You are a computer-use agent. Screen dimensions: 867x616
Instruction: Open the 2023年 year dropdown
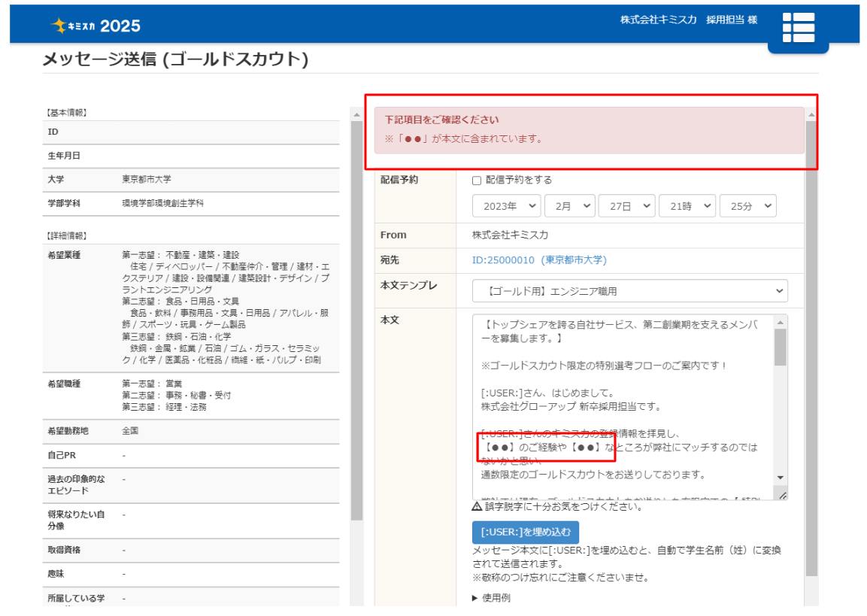coord(507,206)
